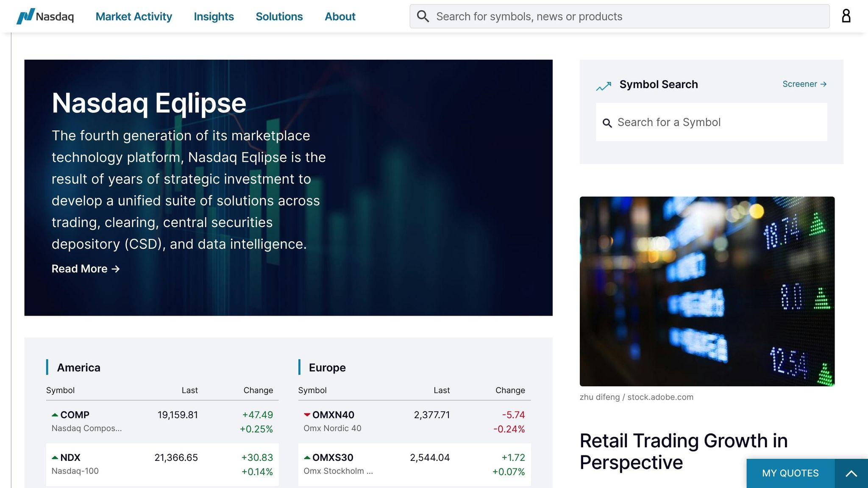Click the OMXN40 change -5.74
Screen dimensions: 868x488
point(513,415)
